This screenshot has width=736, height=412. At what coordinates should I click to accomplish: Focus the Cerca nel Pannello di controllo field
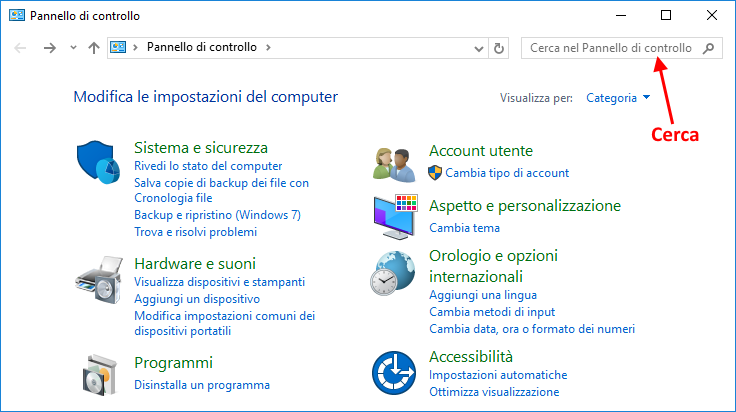tap(621, 48)
